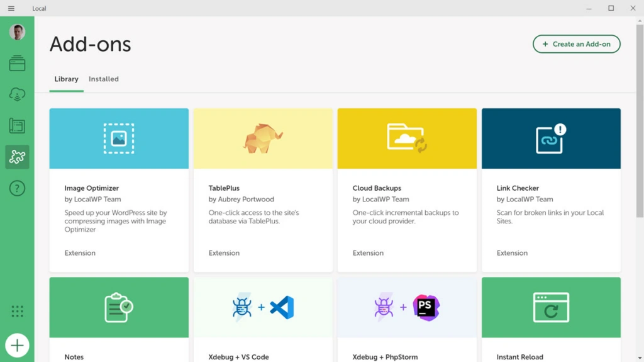Open the Notes clipboard add-on
644x362 pixels.
[x=119, y=308]
